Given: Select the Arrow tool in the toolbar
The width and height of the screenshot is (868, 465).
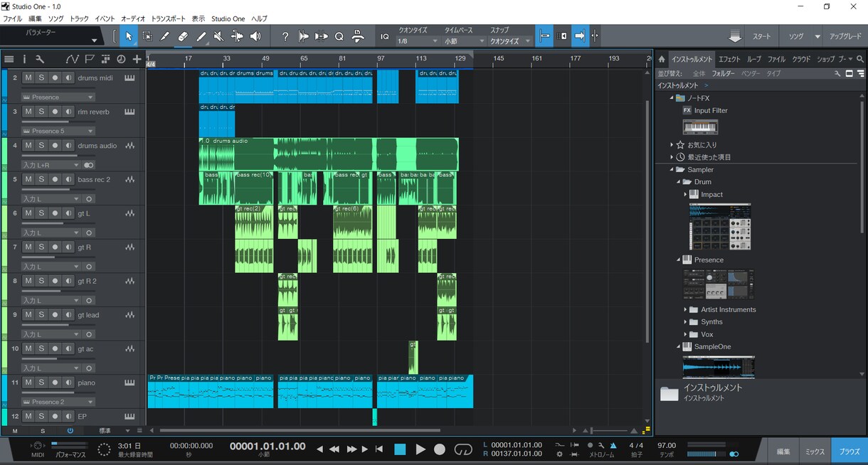Looking at the screenshot, I should point(129,36).
